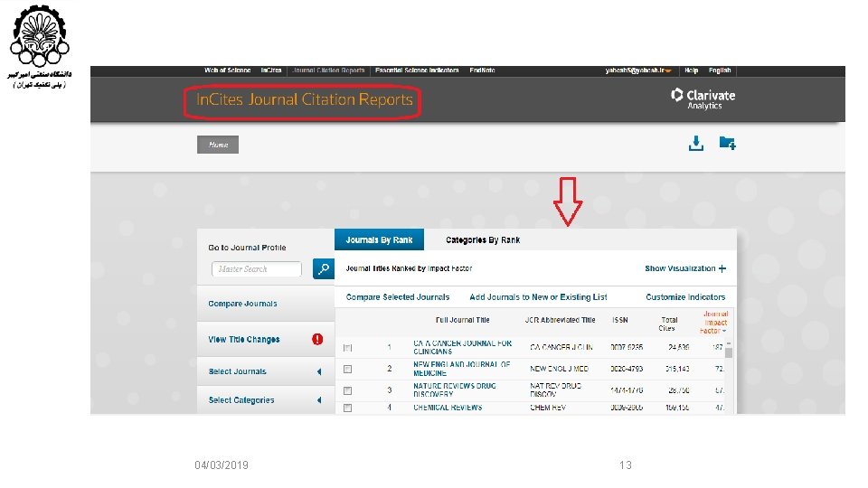
Task: Click the JCR Abbreviated Title column header
Action: pos(560,320)
